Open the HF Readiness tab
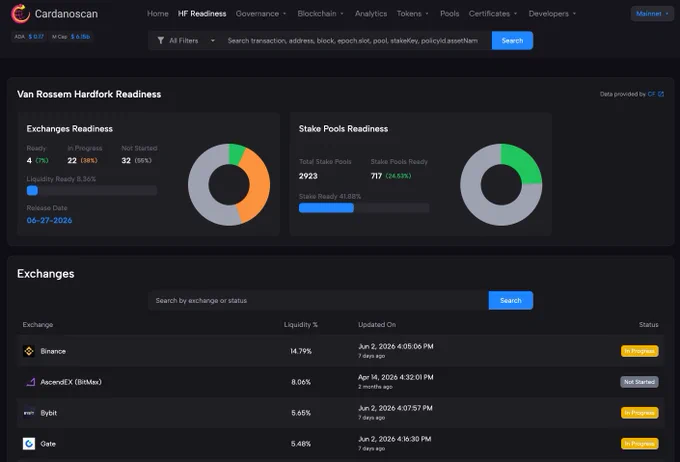 (202, 13)
